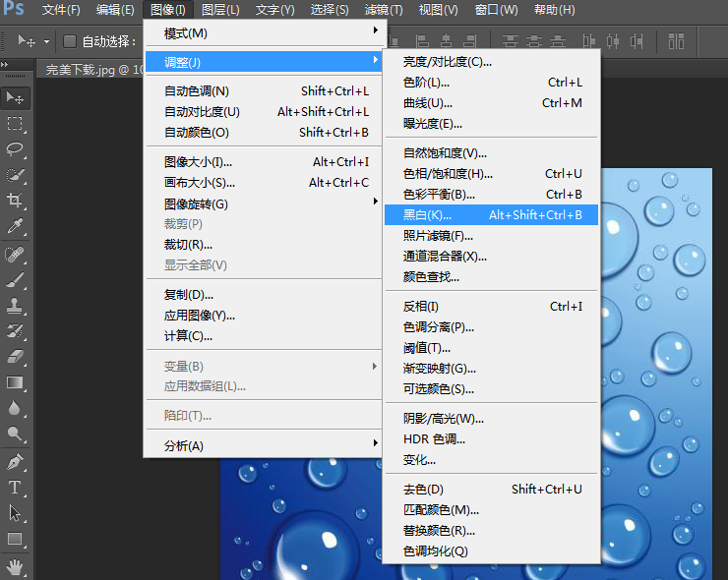
Task: Open the 视图(V) menu
Action: pos(438,9)
